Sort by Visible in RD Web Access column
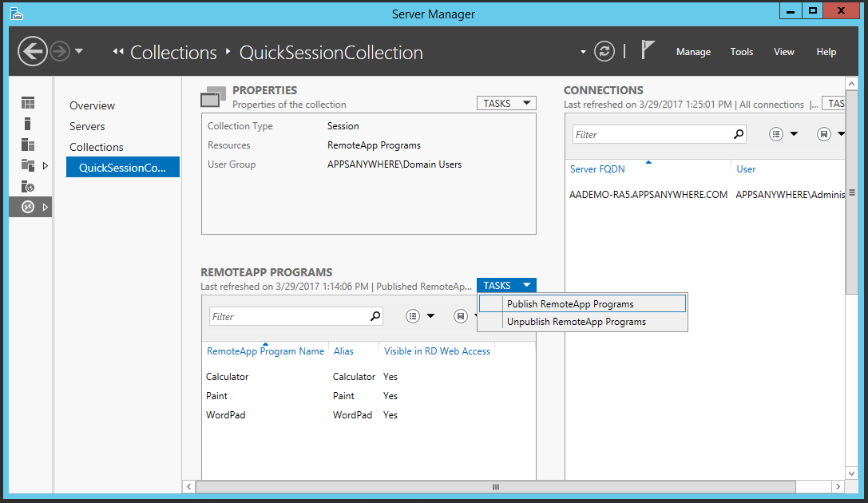The image size is (868, 503). (437, 351)
